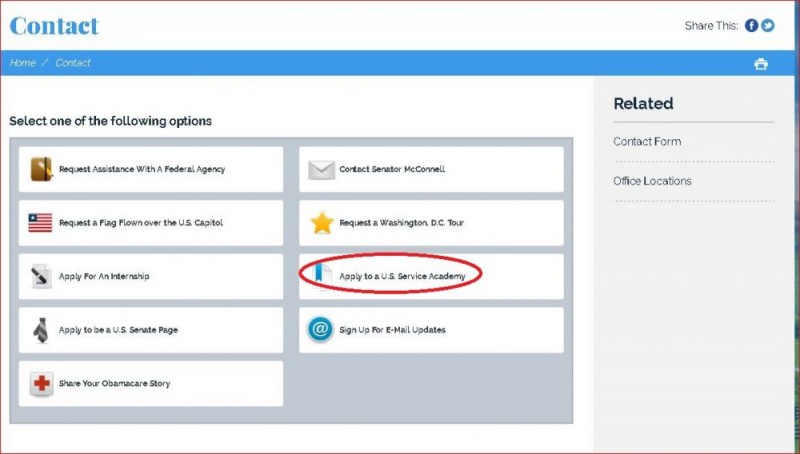800x454 pixels.
Task: Click the briefcase federal agency icon
Action: pyautogui.click(x=41, y=169)
